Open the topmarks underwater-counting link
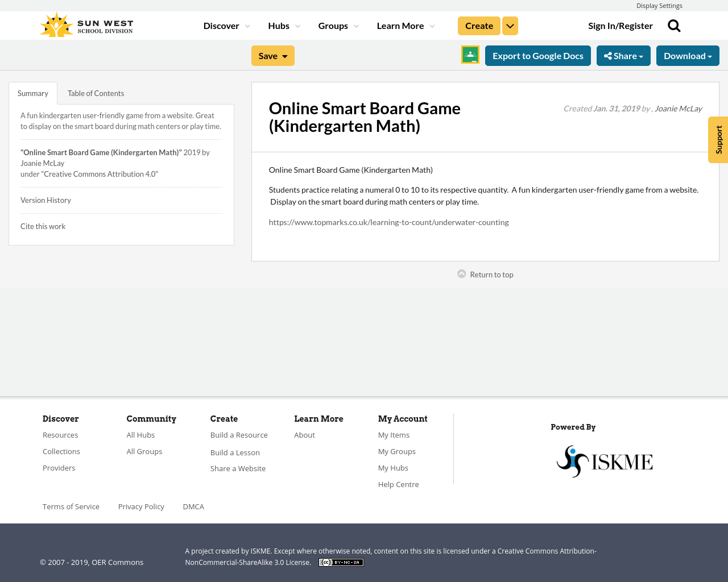The image size is (728, 582). pos(388,222)
